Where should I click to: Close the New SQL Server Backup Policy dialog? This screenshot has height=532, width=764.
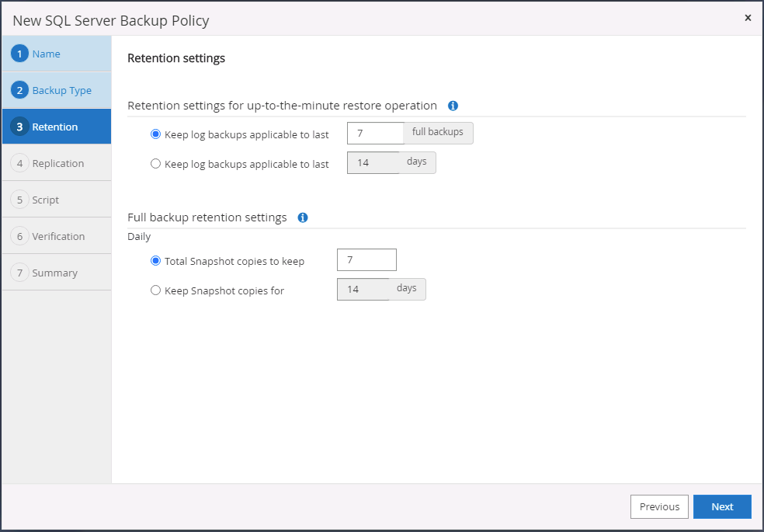(x=748, y=18)
